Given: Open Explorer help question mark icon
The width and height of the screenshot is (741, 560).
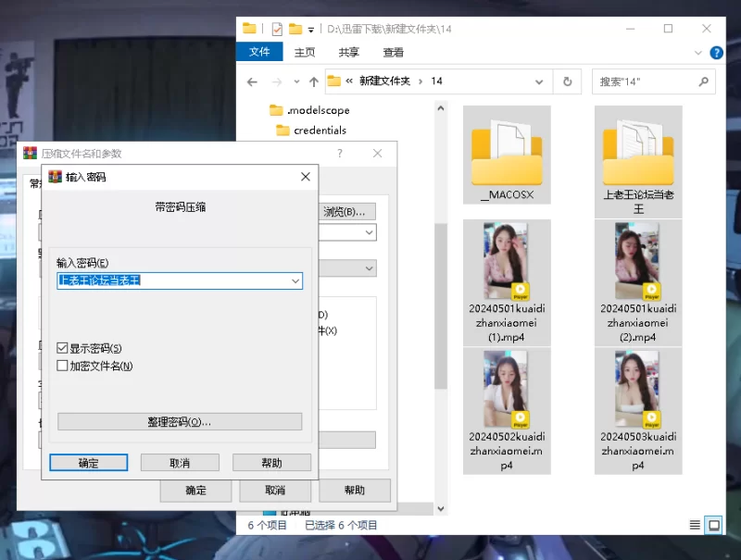Looking at the screenshot, I should [716, 53].
